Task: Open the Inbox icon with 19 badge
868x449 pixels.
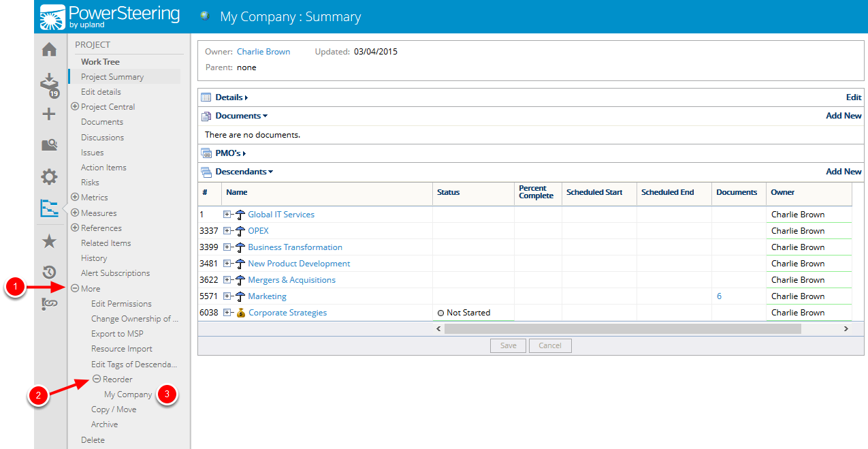Action: pos(50,84)
